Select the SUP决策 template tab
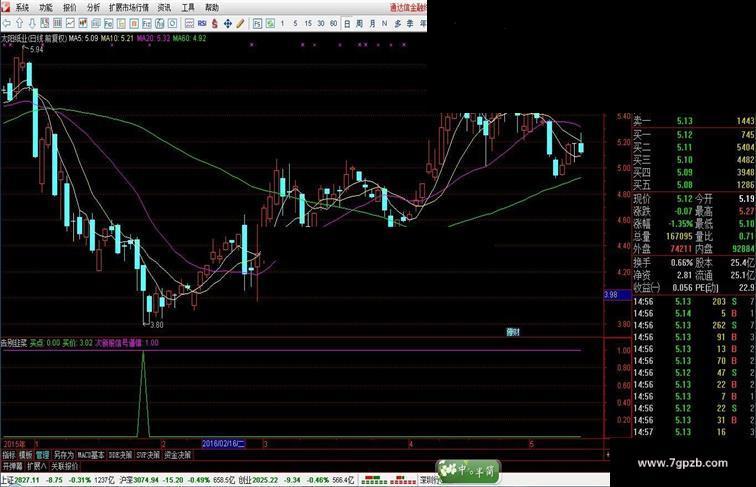 148,455
